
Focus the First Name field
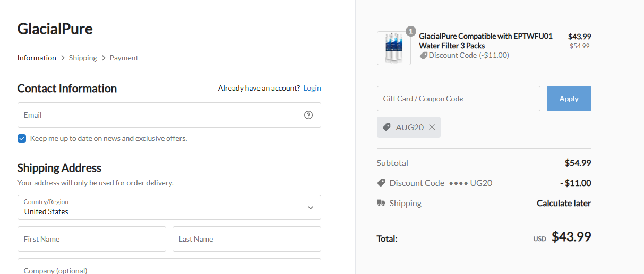click(92, 239)
